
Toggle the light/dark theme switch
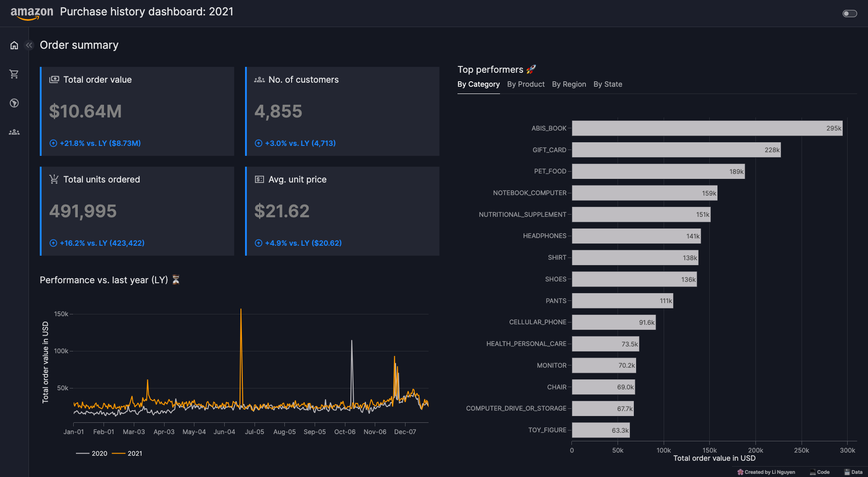pos(849,14)
